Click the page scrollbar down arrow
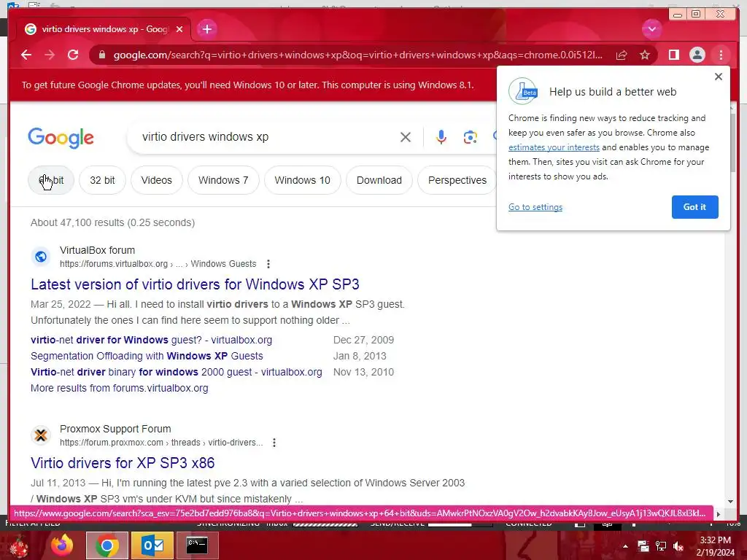 (731, 502)
